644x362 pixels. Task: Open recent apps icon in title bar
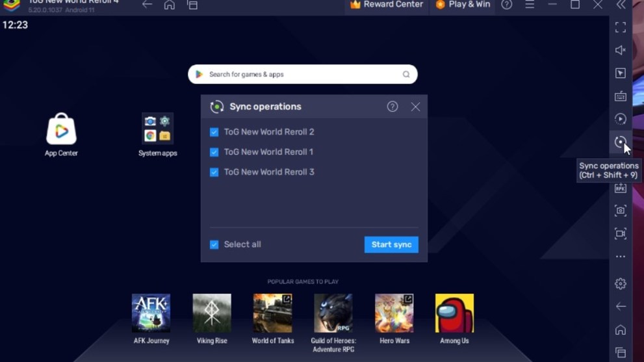click(192, 5)
